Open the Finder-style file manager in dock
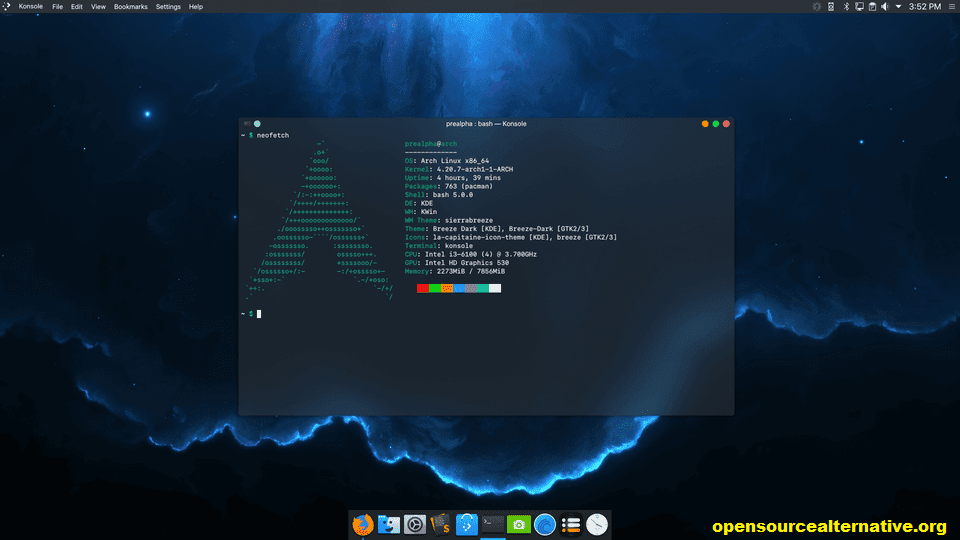960x540 pixels. pyautogui.click(x=389, y=525)
